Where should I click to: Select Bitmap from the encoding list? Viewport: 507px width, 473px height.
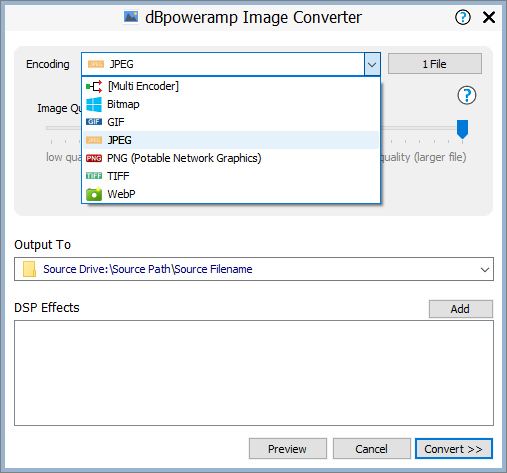click(x=231, y=104)
